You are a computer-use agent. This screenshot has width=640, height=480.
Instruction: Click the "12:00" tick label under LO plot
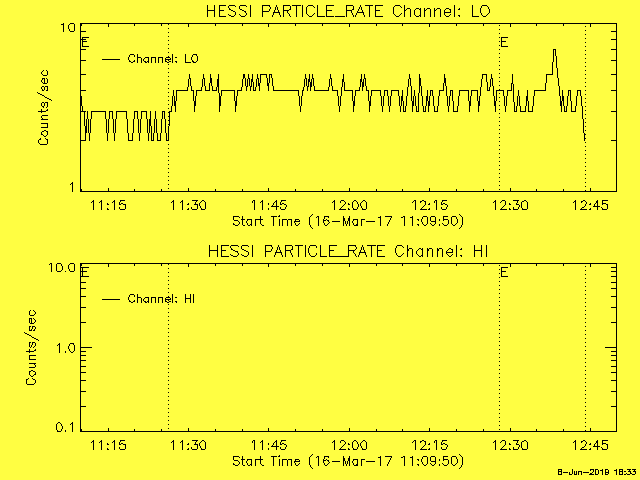tap(349, 205)
